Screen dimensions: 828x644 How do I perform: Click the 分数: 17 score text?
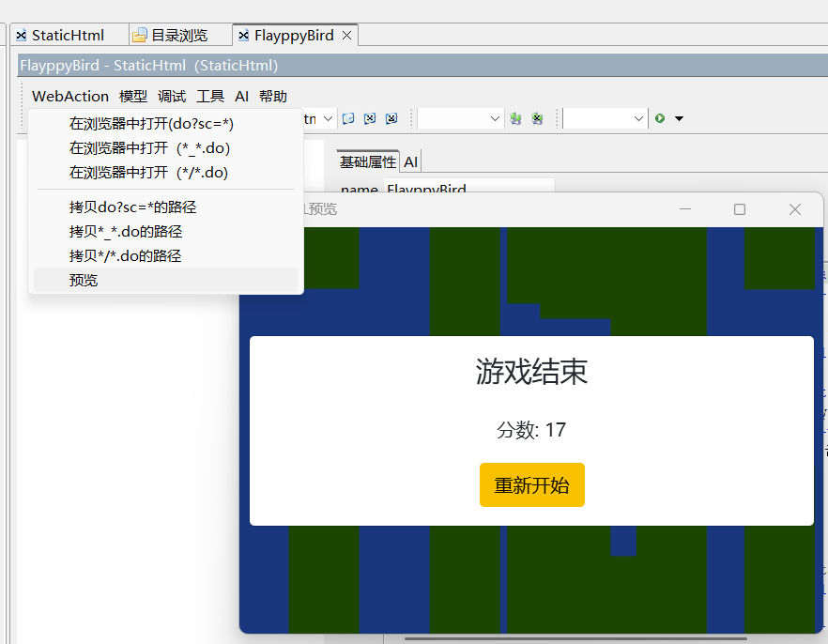pos(531,430)
